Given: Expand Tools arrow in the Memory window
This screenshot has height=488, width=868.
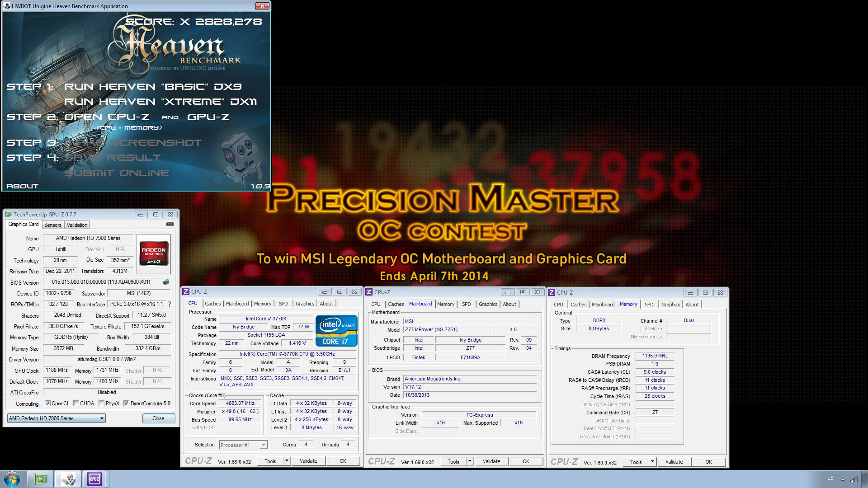Looking at the screenshot, I should (x=652, y=462).
